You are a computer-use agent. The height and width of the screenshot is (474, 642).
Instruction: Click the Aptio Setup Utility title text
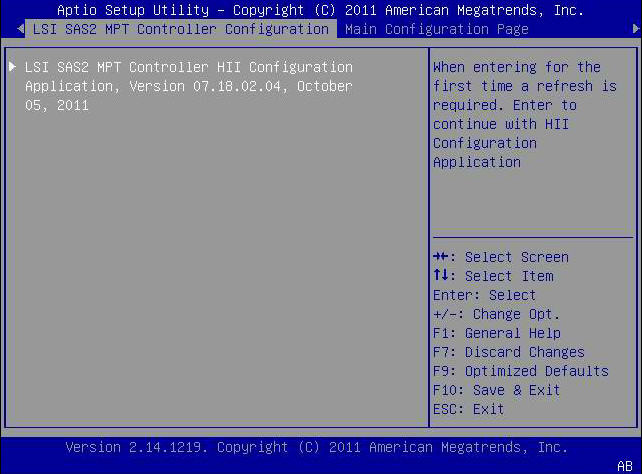pos(320,10)
